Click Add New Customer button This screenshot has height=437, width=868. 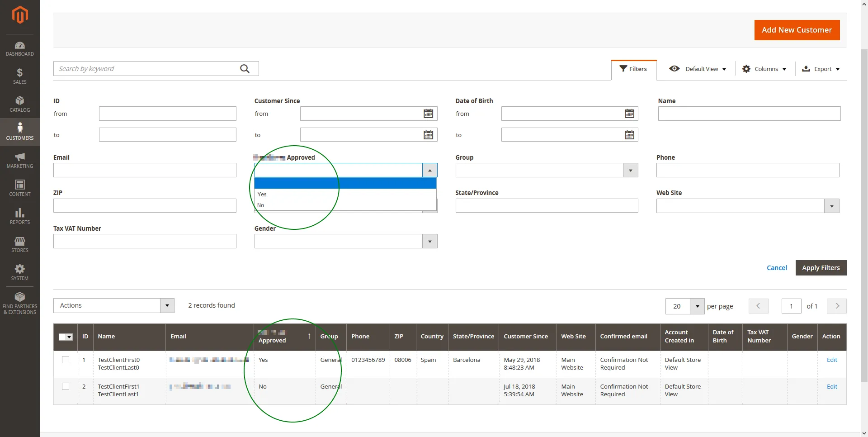click(797, 30)
